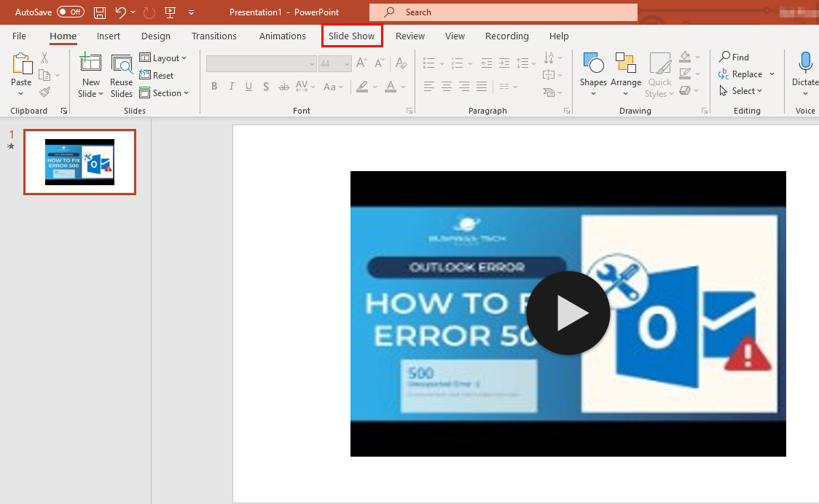Open Customize Quick Access Toolbar arrow
The height and width of the screenshot is (504, 819).
[191, 12]
